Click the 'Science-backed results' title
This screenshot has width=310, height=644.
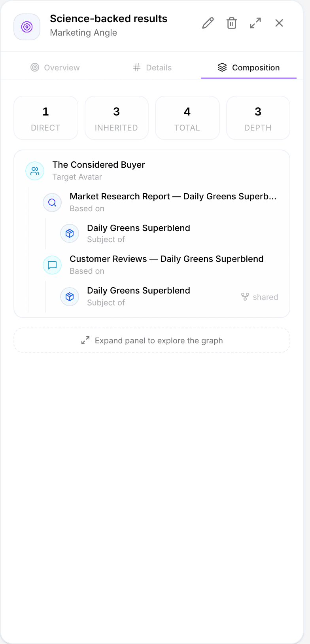pos(109,19)
